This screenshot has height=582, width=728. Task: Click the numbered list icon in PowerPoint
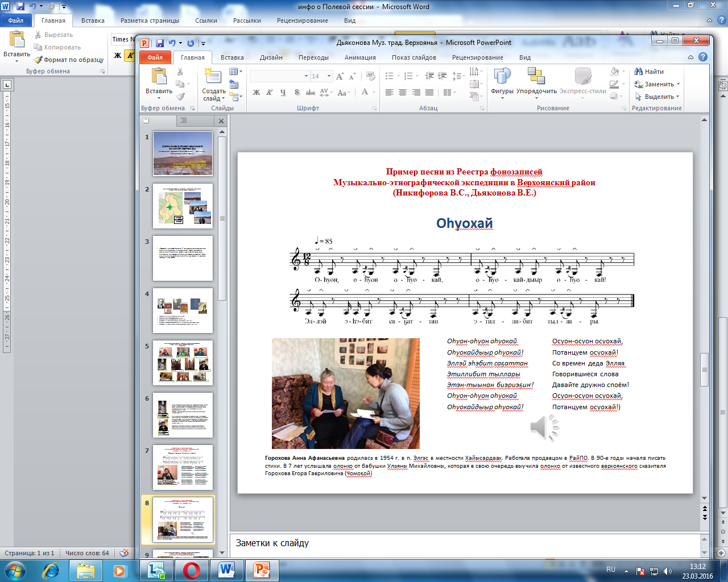pos(409,76)
